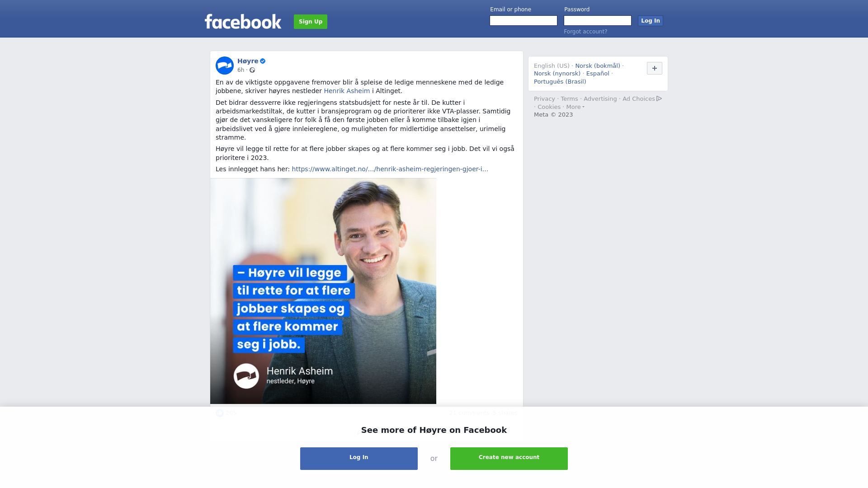Click the plus icon to add languages

(655, 68)
